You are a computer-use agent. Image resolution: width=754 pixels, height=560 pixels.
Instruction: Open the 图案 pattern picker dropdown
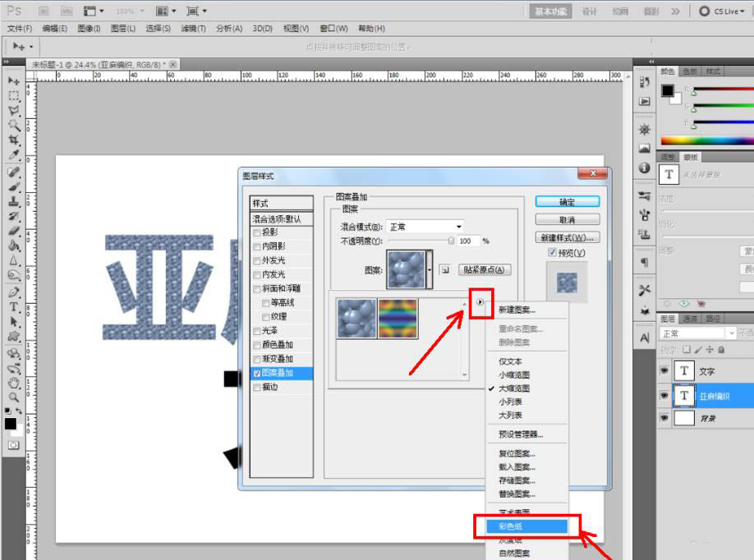[430, 271]
